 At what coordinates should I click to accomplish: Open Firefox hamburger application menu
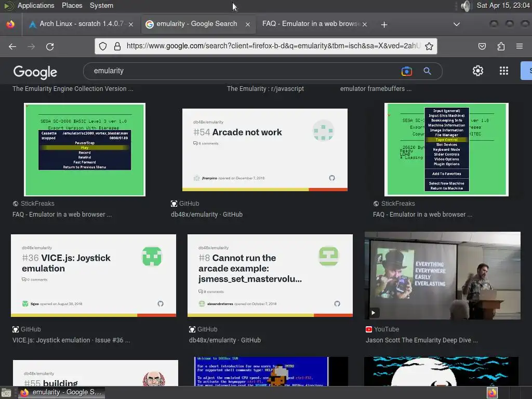[x=520, y=46]
